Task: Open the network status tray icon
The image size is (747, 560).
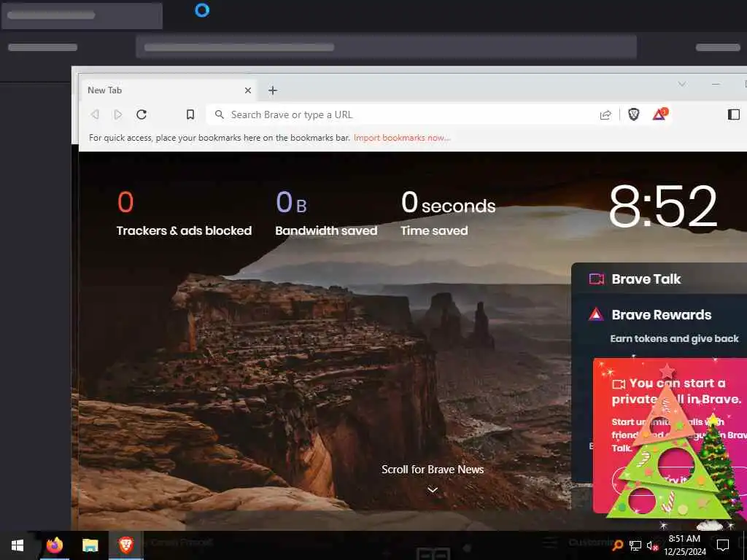Action: tap(635, 545)
